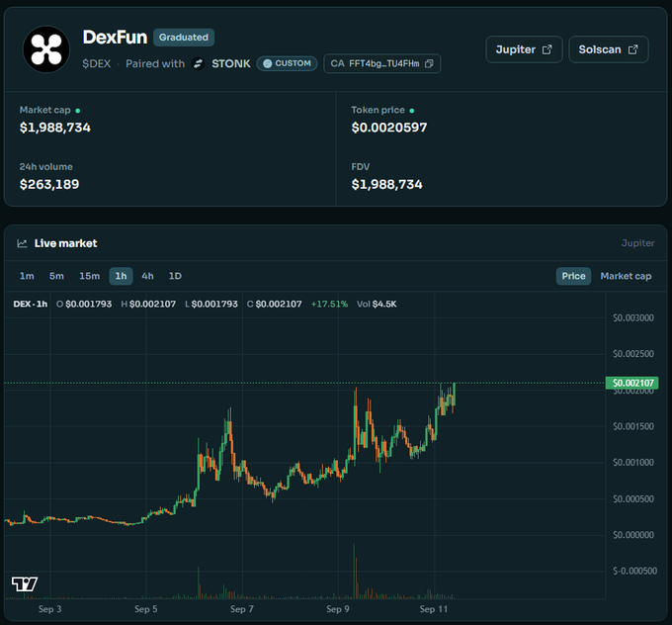Click the Sep 11 date axis label
This screenshot has width=672, height=625.
[x=433, y=609]
